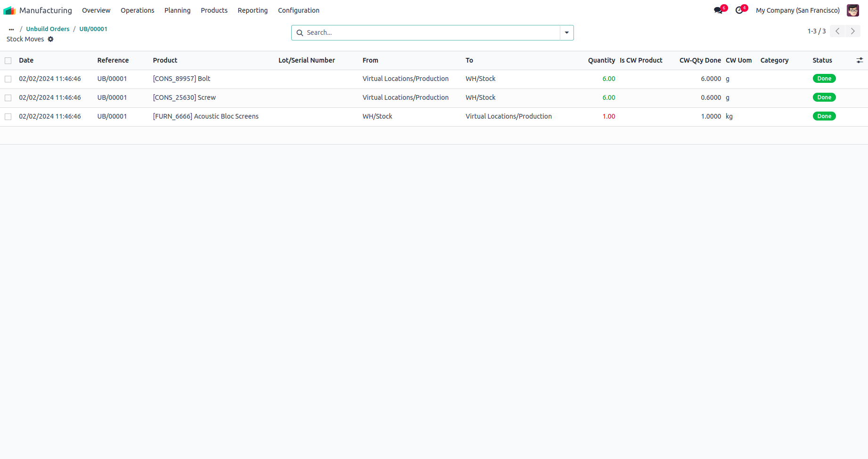This screenshot has height=459, width=868.
Task: Open the chat messages icon
Action: pos(718,10)
